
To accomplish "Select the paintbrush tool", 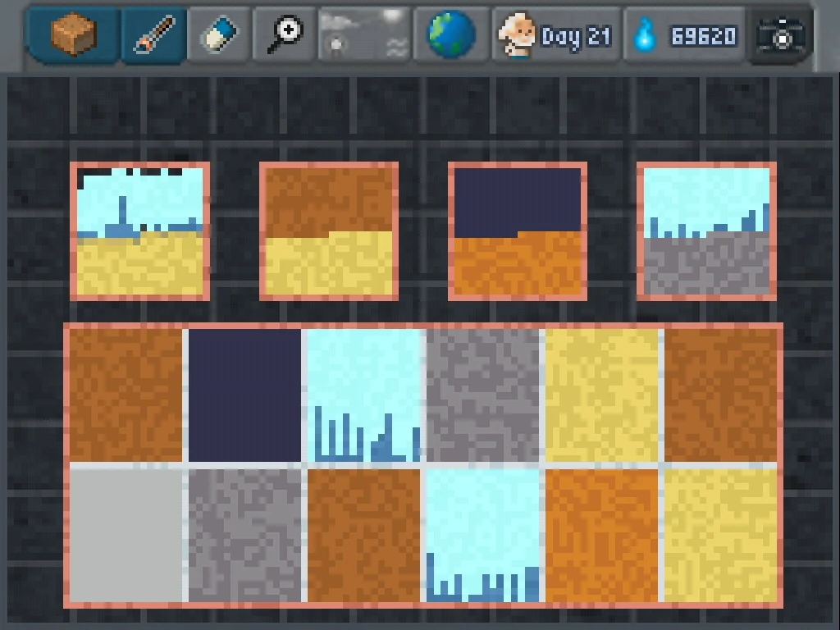I will click(153, 34).
